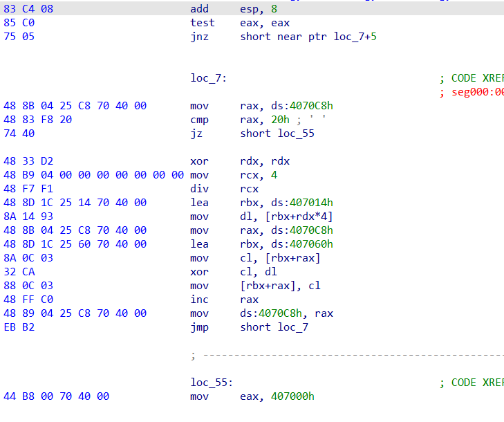Click 'ds:4070C8h' in the store instruction

coord(271,313)
